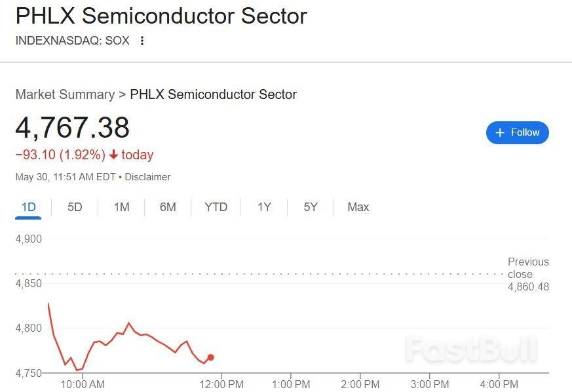572x392 pixels.
Task: Click the Previous close label on chart
Action: pos(527,268)
